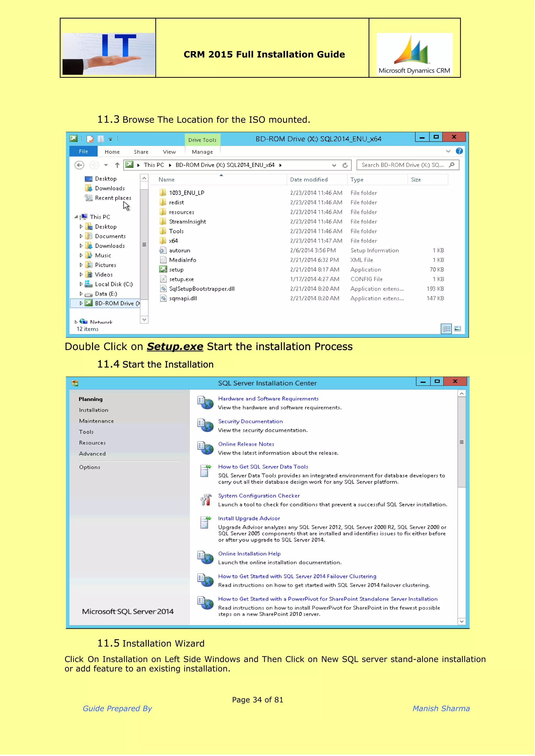
Task: Open the recent locations dropdown arrow
Action: [x=106, y=165]
